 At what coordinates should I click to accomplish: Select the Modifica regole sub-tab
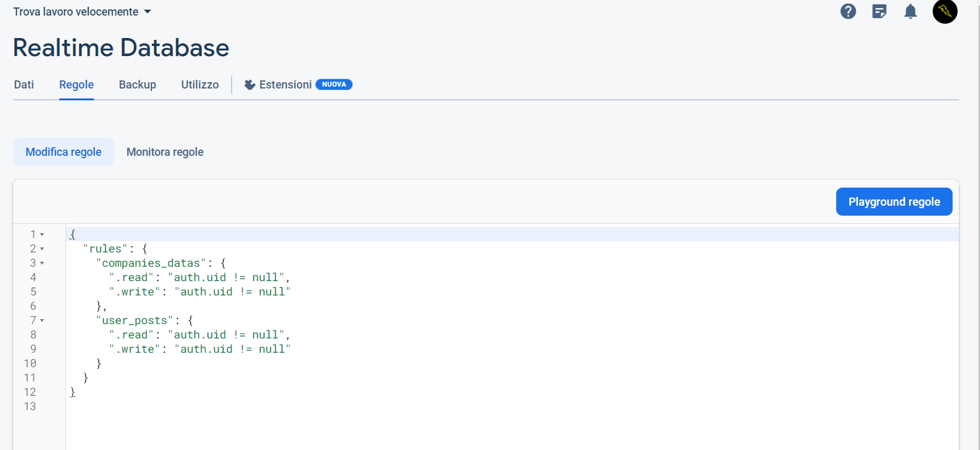(64, 152)
